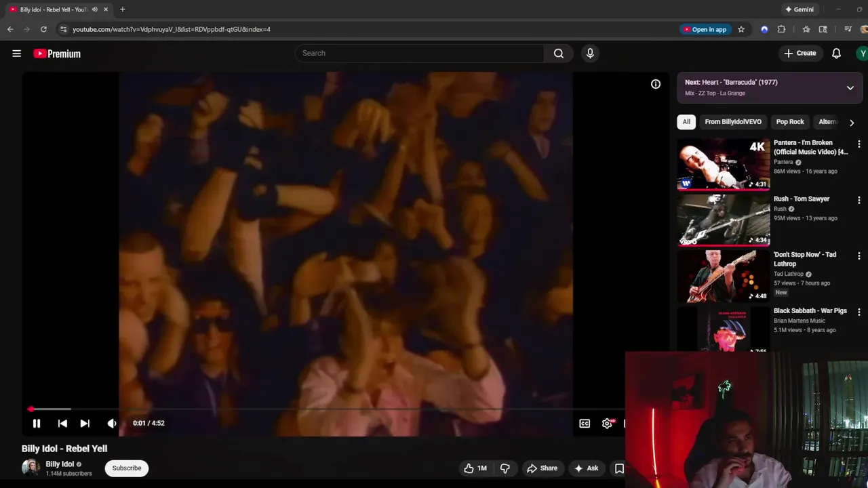Click Open in app chip
Screen dimensions: 868x488
click(705, 29)
